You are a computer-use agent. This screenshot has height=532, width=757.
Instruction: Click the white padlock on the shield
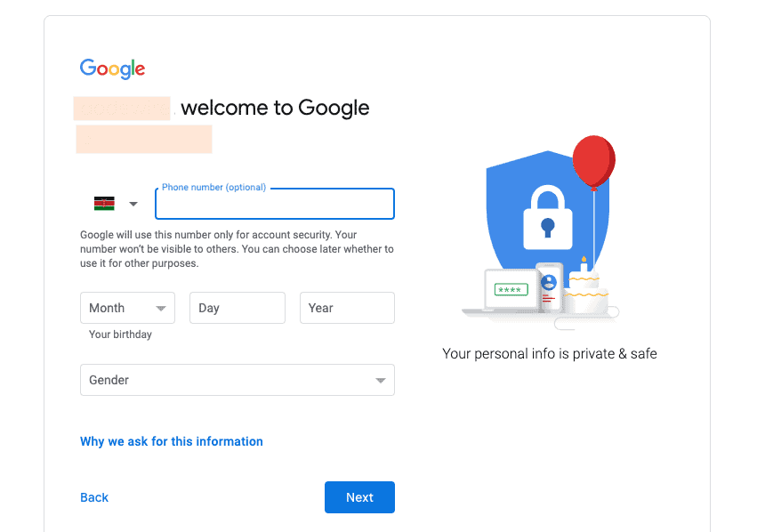(547, 218)
